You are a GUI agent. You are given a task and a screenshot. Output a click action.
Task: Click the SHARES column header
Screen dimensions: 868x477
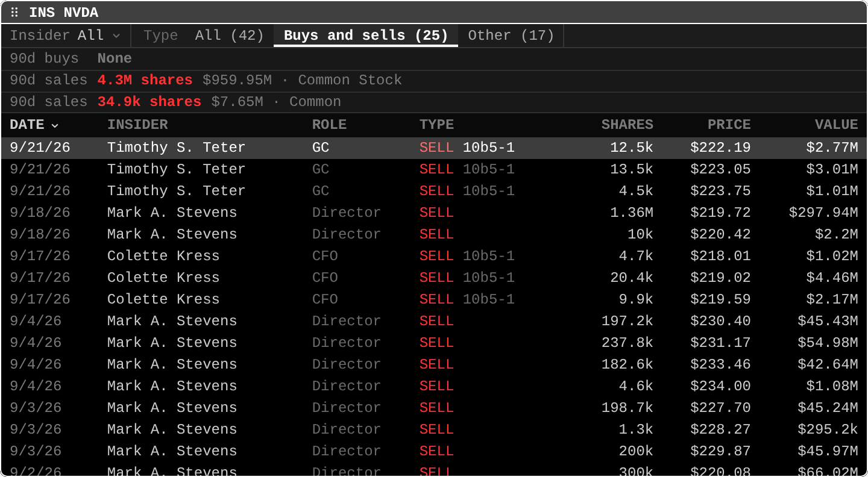click(627, 125)
